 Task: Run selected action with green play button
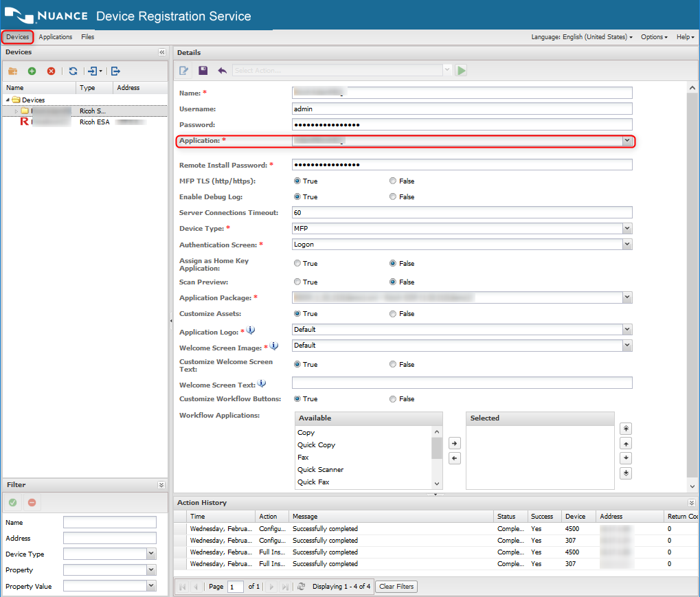click(462, 70)
